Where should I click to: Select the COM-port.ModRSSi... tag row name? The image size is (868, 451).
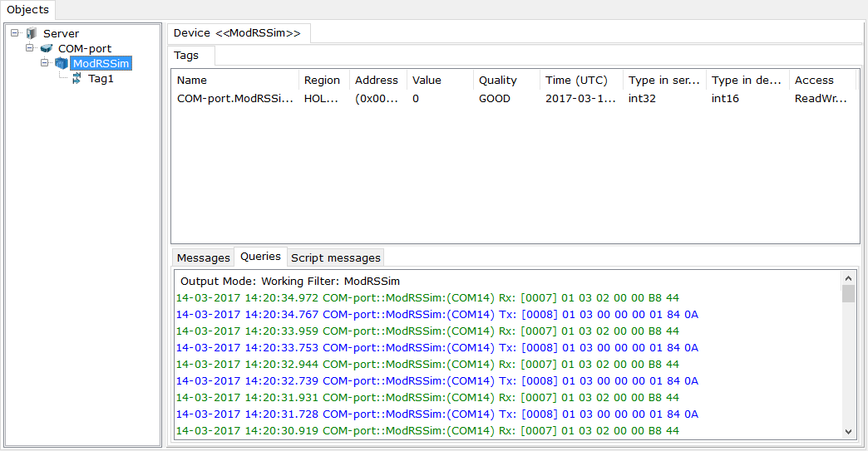[x=235, y=98]
